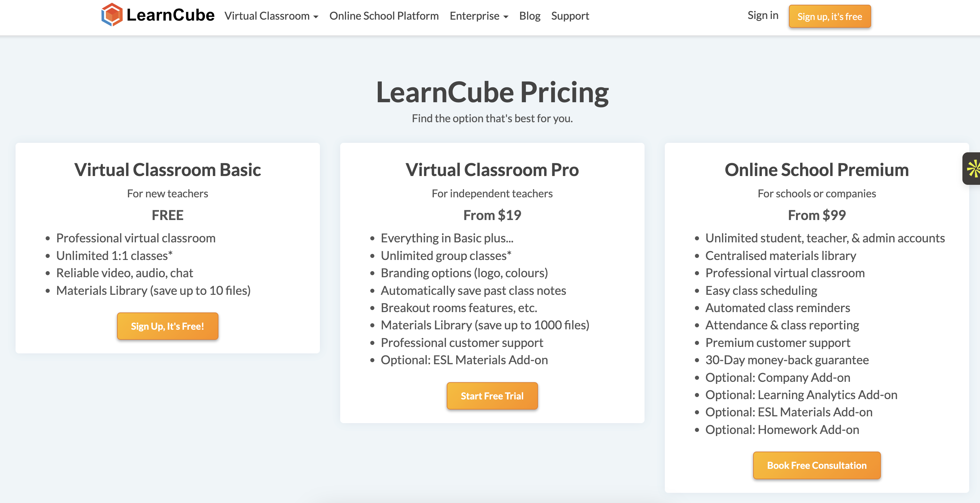Screen dimensions: 980x503
Task: Click the LearnCube wordmark text
Action: pyautogui.click(x=170, y=15)
